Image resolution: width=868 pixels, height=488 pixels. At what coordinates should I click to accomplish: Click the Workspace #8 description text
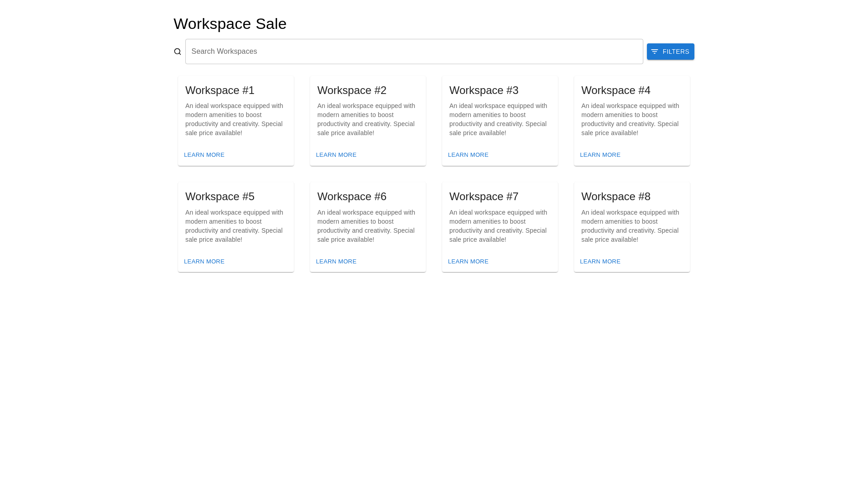tap(630, 226)
